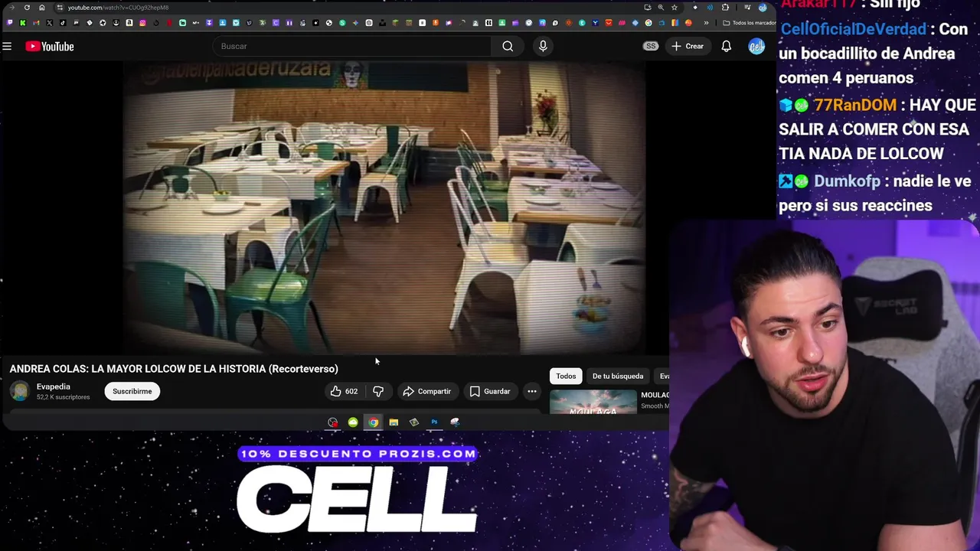Image resolution: width=980 pixels, height=551 pixels.
Task: Open the paint palette app in taskbar
Action: pyautogui.click(x=455, y=422)
